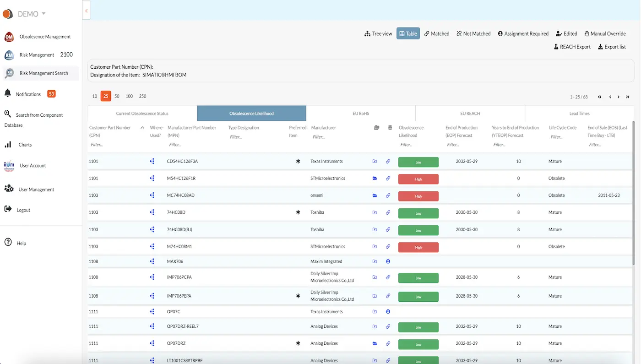Toggle the Matched filter

click(x=436, y=33)
